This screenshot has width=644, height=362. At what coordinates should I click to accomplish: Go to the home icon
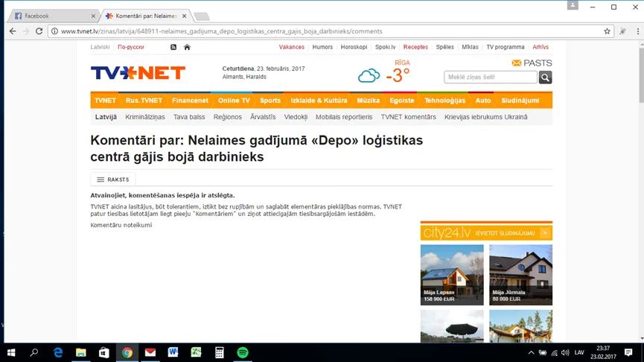(187, 47)
